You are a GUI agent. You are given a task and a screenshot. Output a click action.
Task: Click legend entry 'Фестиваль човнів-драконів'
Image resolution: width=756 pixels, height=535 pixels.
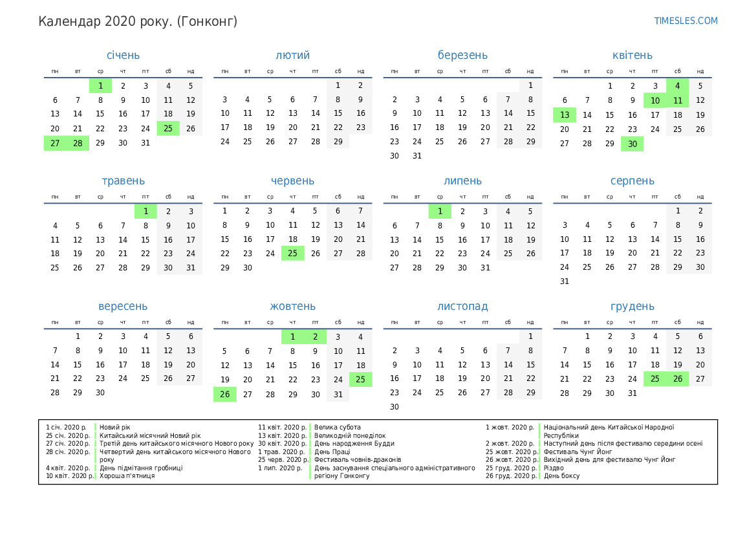pyautogui.click(x=358, y=460)
